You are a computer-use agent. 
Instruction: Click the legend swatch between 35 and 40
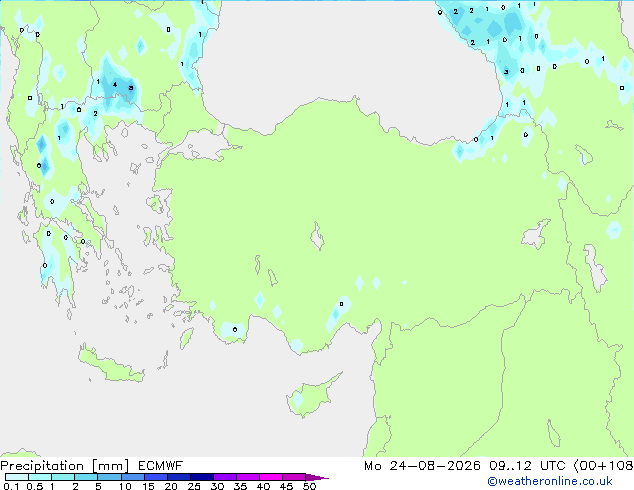(248, 477)
